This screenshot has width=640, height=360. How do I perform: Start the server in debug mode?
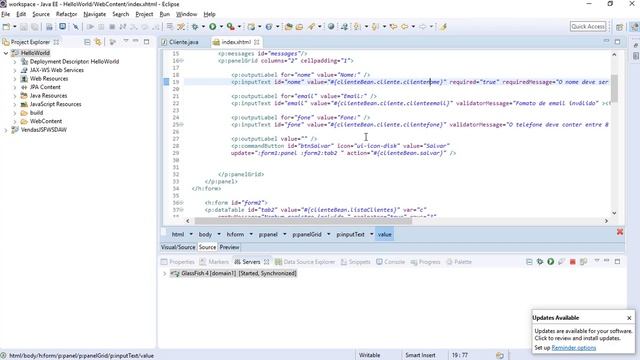pos(540,262)
